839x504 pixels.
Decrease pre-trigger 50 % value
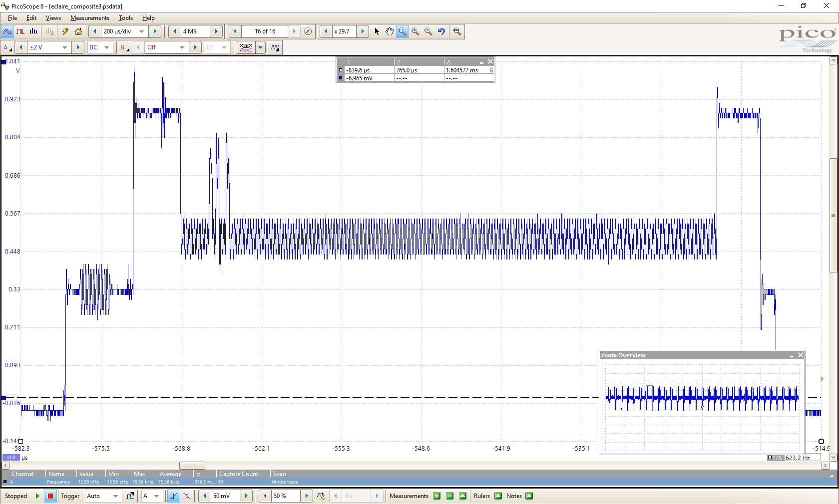(x=265, y=496)
